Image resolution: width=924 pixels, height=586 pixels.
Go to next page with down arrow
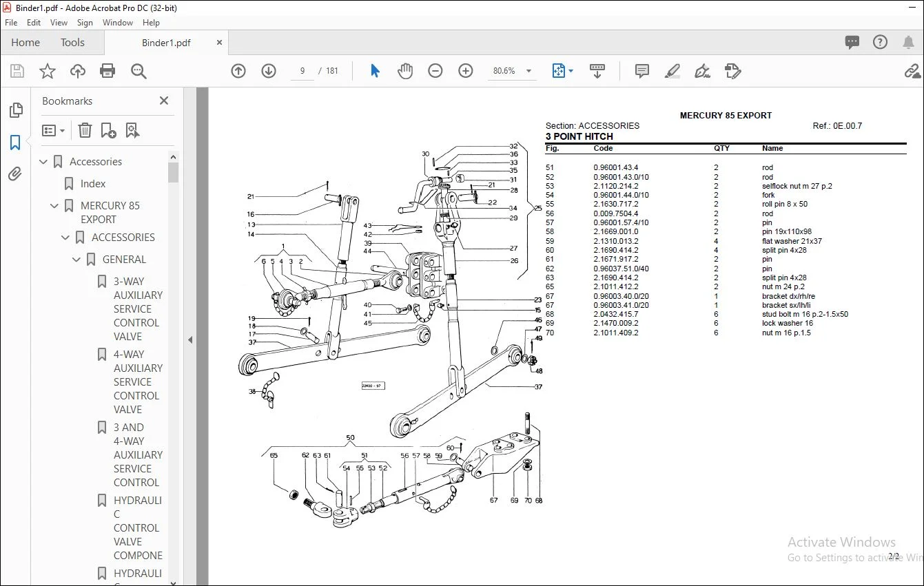(269, 71)
